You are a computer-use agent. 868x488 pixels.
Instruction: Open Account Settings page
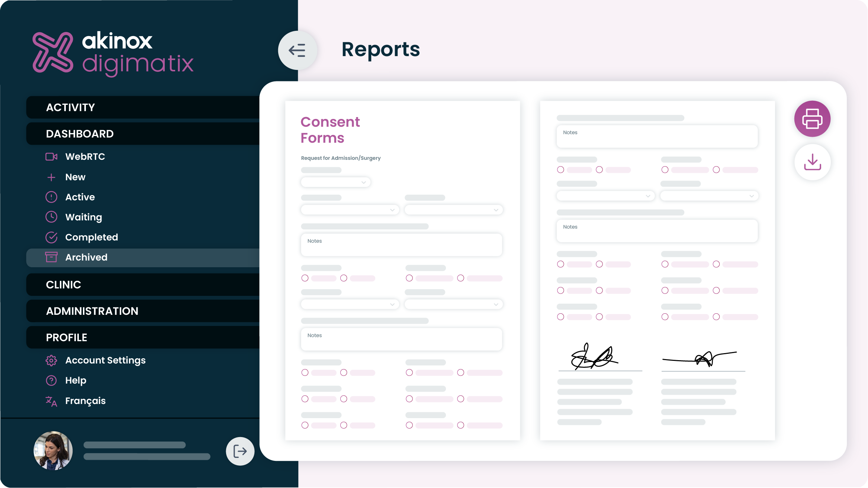click(106, 361)
